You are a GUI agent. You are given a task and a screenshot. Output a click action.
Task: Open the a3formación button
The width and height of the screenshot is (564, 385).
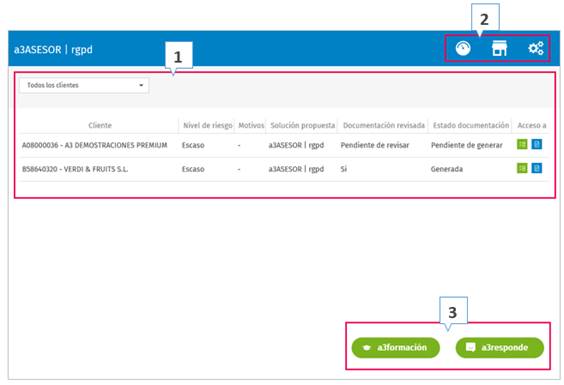click(395, 348)
